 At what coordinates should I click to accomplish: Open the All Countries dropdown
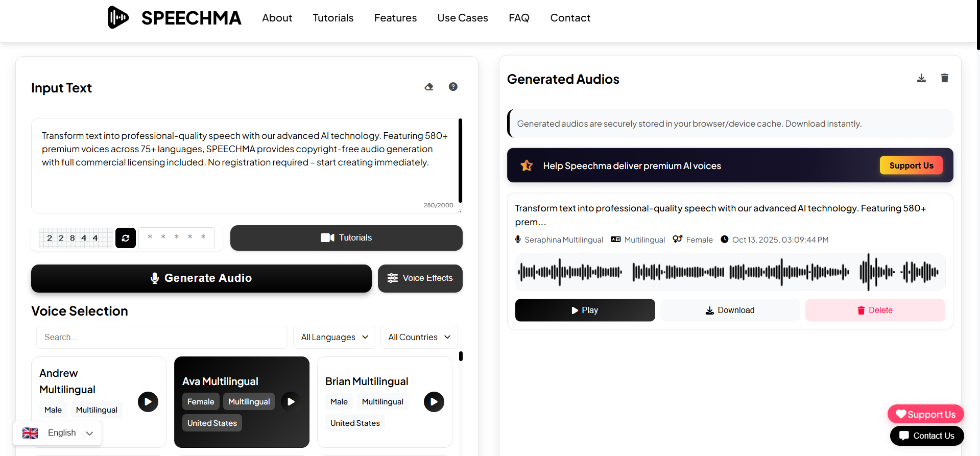tap(419, 337)
